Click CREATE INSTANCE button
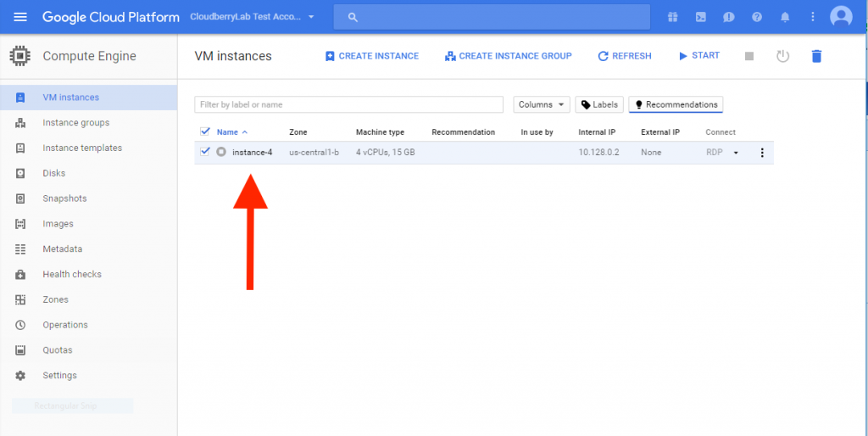Viewport: 868px width, 436px height. tap(372, 56)
